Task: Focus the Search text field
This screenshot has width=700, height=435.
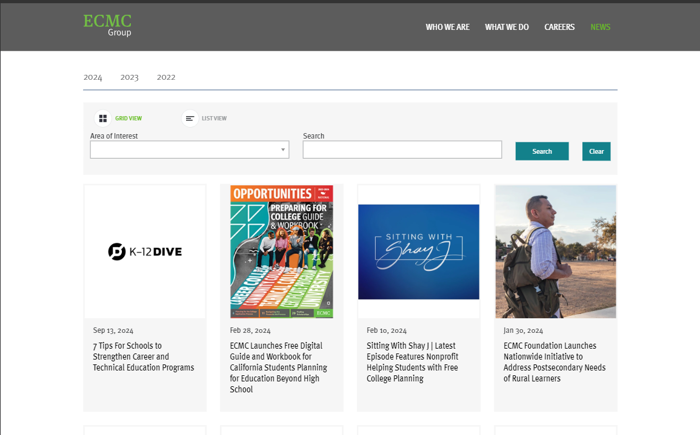Action: 402,150
